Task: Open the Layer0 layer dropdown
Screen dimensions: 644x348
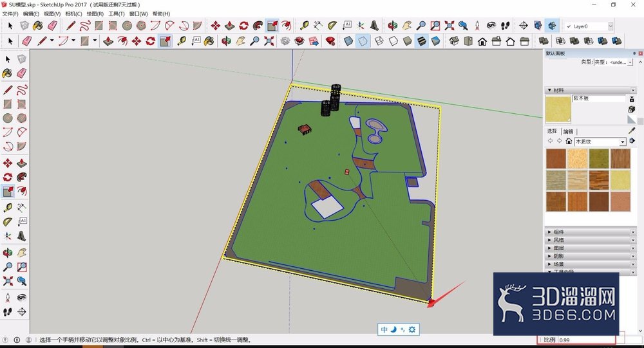Action: click(x=611, y=26)
